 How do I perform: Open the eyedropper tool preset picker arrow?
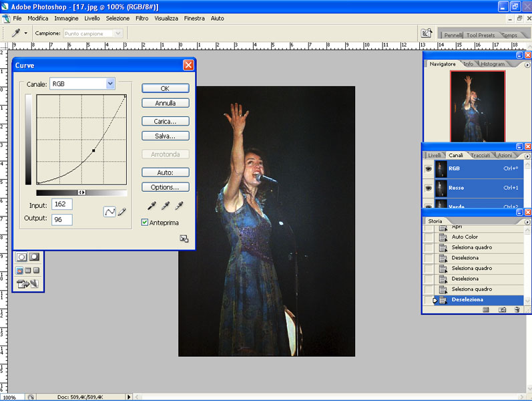(x=26, y=33)
